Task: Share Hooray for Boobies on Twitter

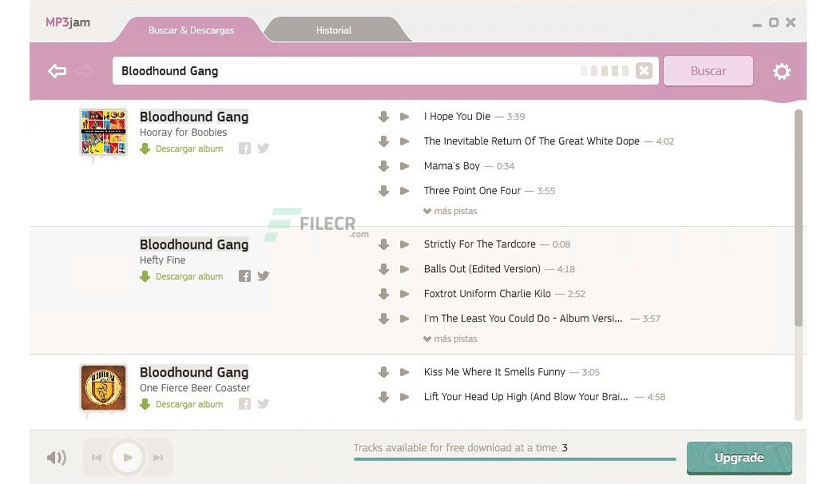Action: tap(263, 148)
